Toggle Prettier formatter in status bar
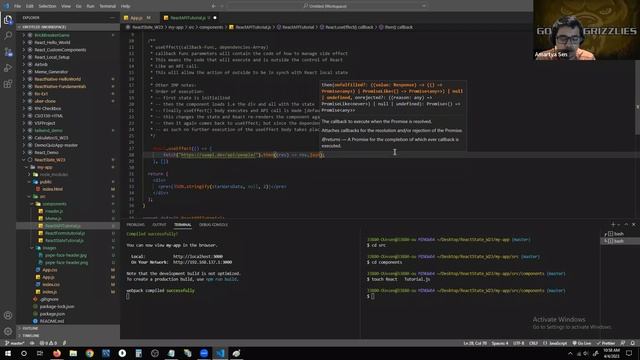The height and width of the screenshot is (360, 640). [606, 343]
